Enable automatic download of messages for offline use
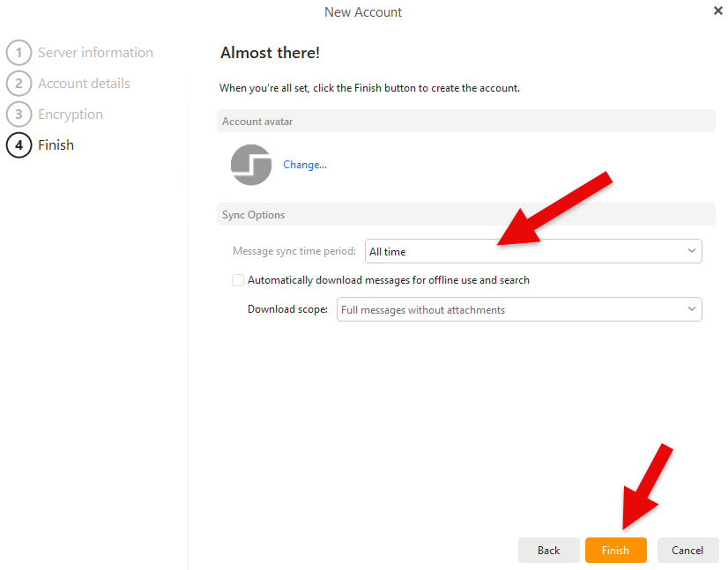 (x=238, y=280)
